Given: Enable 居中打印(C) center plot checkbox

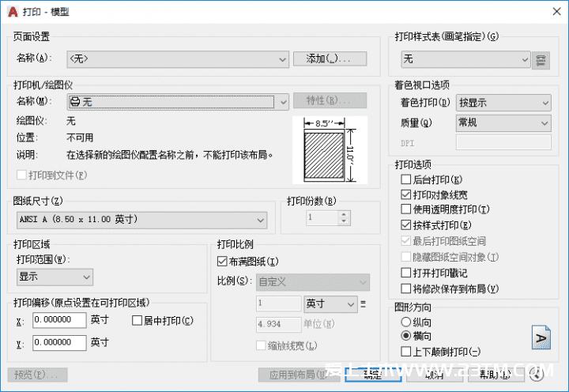Looking at the screenshot, I should click(x=137, y=321).
